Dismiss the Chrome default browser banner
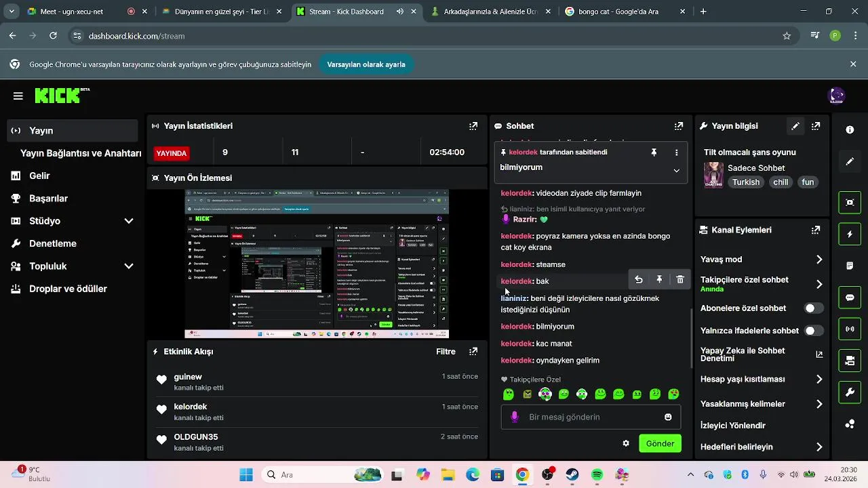The height and width of the screenshot is (488, 868). point(853,64)
